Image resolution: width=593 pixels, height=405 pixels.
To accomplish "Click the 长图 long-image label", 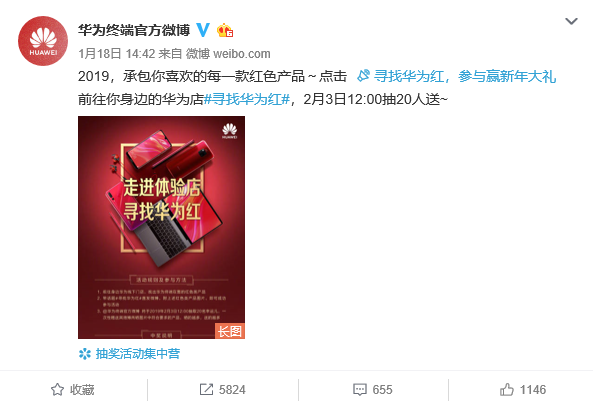I will (x=230, y=331).
